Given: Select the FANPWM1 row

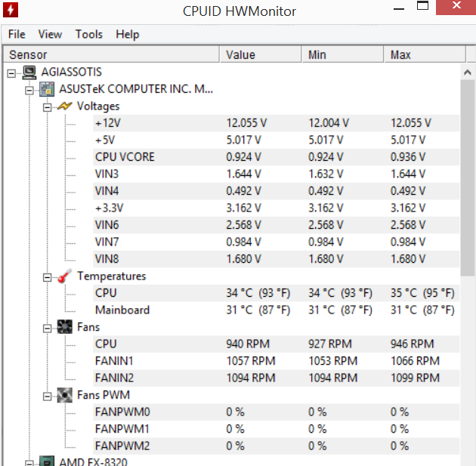Looking at the screenshot, I should click(x=277, y=429).
